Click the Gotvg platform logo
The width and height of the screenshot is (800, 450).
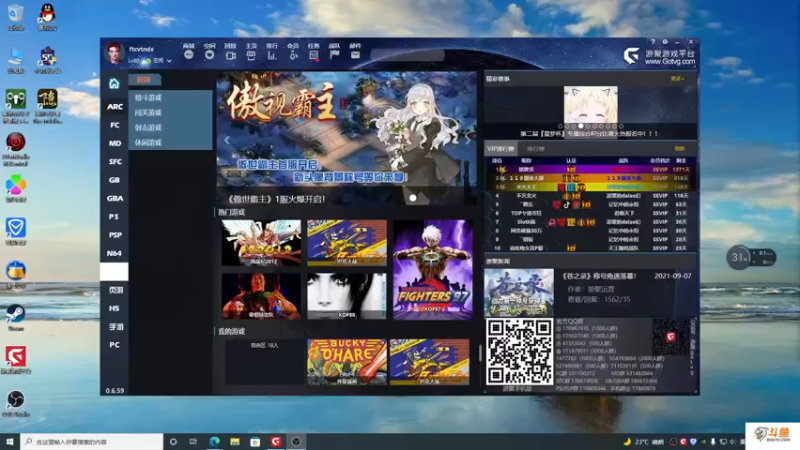[632, 55]
